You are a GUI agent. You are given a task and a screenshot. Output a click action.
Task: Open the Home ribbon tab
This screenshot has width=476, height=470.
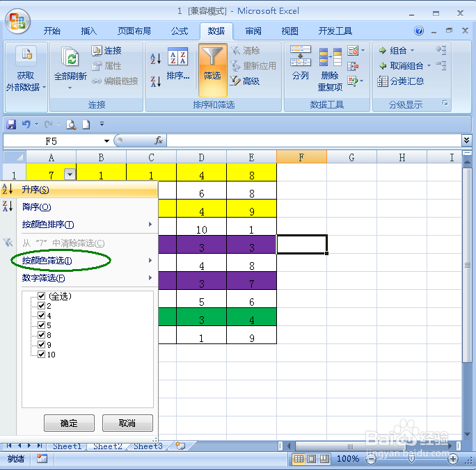52,31
